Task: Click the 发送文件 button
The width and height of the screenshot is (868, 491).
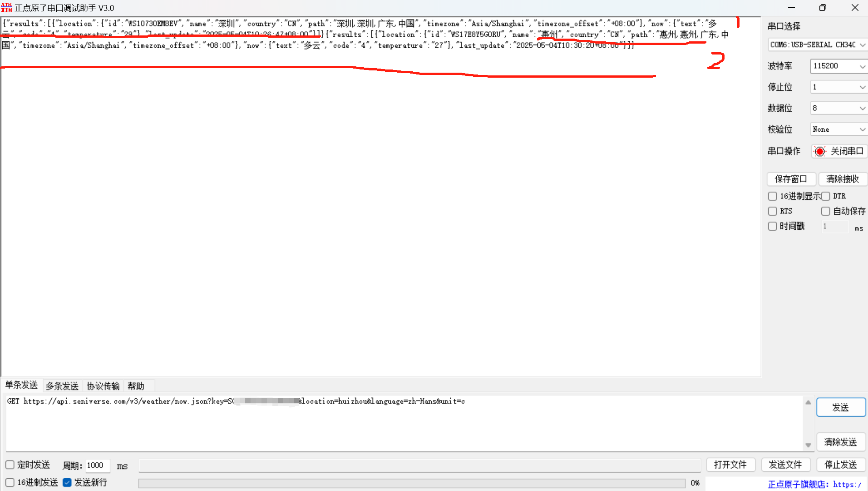Action: point(785,465)
